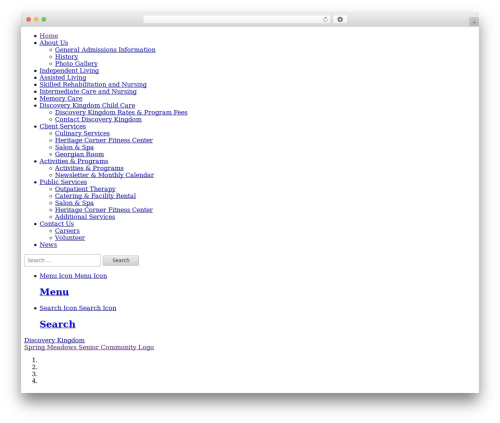500x423 pixels.
Task: Open Intermediate Care and Nursing link
Action: click(x=88, y=91)
